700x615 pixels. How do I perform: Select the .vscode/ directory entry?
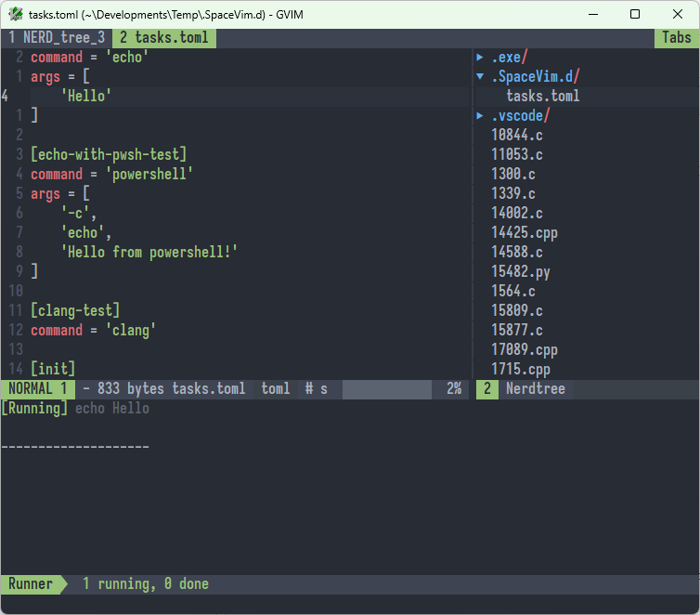click(521, 116)
